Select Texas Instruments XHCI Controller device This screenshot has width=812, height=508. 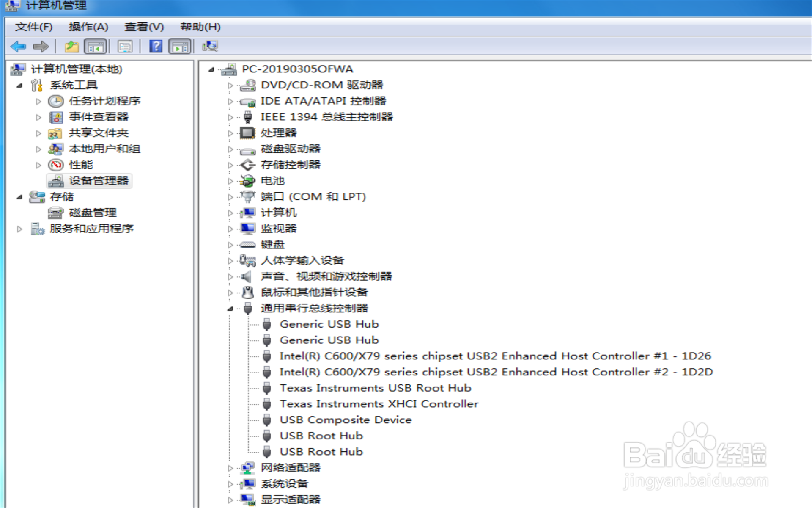tap(379, 404)
